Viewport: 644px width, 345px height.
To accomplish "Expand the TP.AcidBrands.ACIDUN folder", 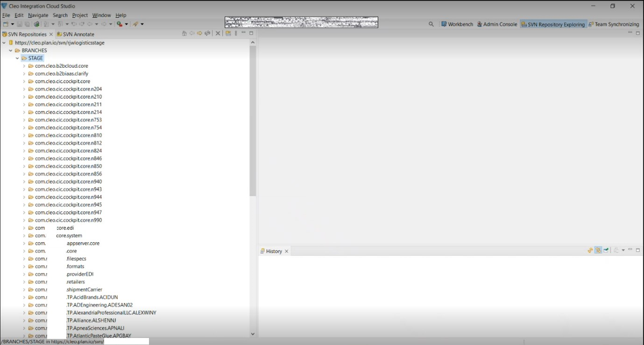I will 24,297.
